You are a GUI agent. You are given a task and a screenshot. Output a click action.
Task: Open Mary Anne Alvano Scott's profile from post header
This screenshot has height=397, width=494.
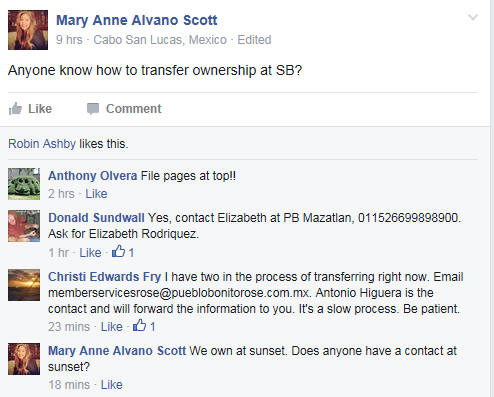click(x=137, y=20)
